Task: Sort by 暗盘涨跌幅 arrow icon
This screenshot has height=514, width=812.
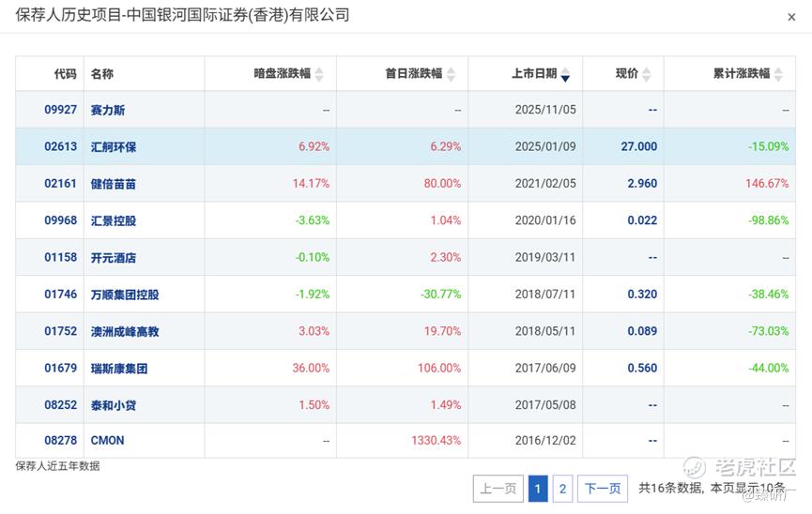Action: click(x=319, y=74)
